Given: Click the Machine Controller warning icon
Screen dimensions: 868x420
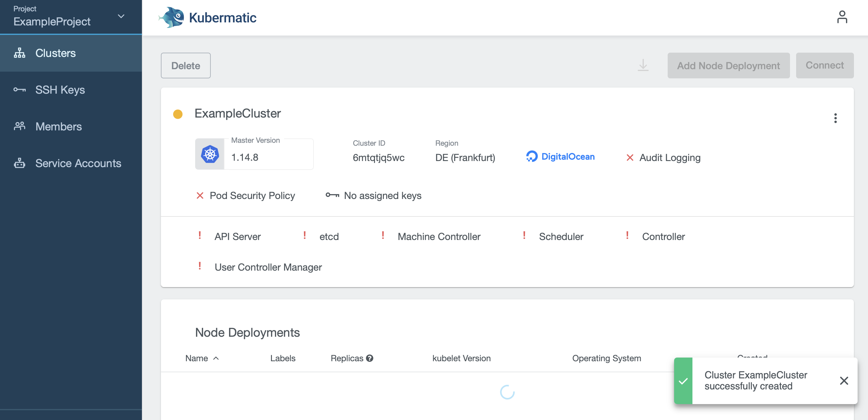Looking at the screenshot, I should [383, 235].
